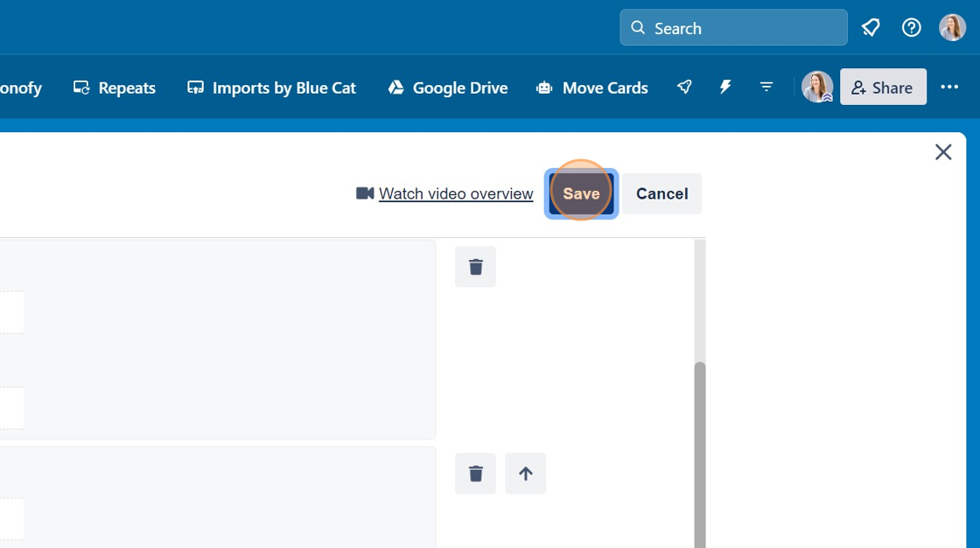980x548 pixels.
Task: Click inside the Search field
Action: 733,27
